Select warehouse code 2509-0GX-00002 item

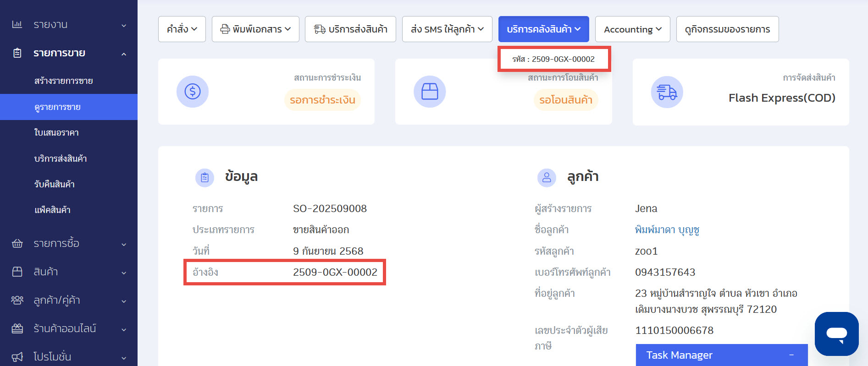pos(554,59)
